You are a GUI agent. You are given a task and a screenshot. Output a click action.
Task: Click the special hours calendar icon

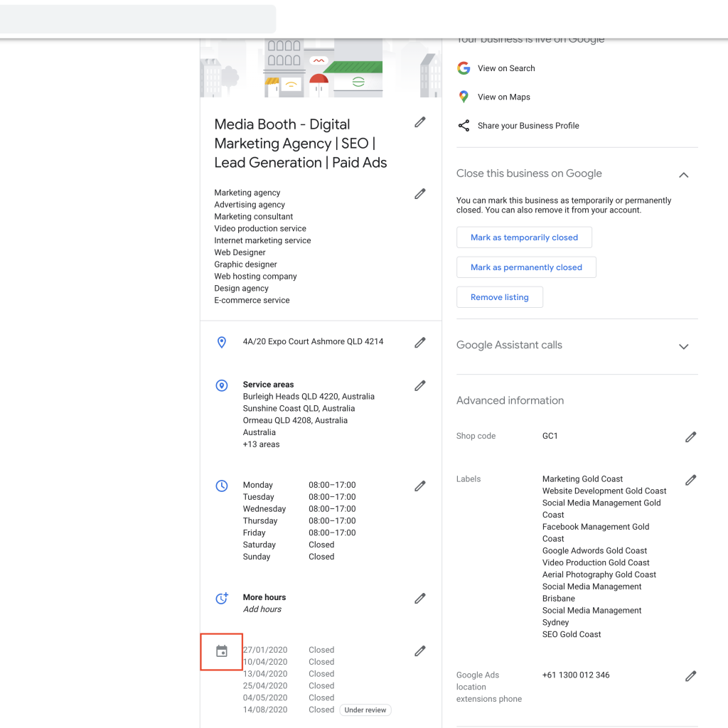point(221,651)
